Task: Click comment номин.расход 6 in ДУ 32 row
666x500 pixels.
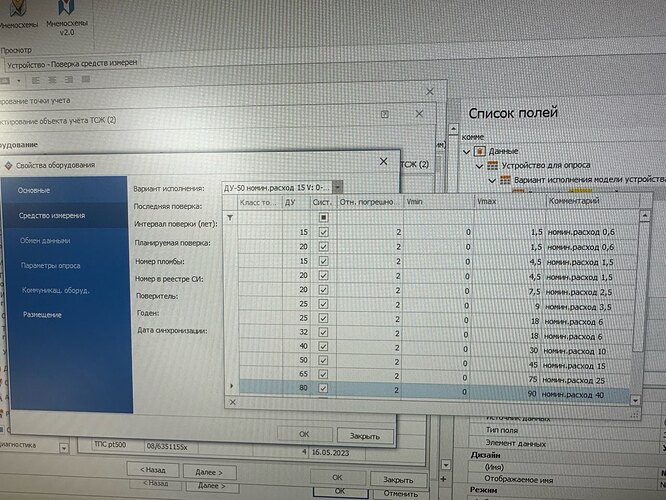Action: pos(573,336)
